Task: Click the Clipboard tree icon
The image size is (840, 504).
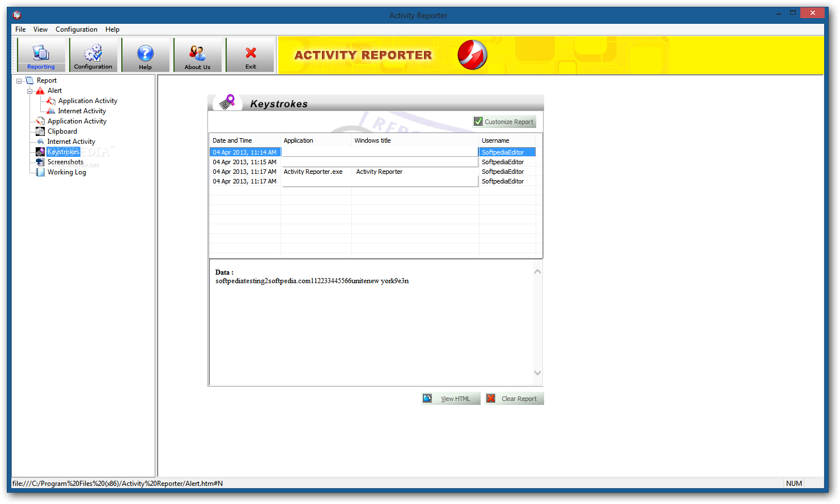Action: tap(40, 131)
